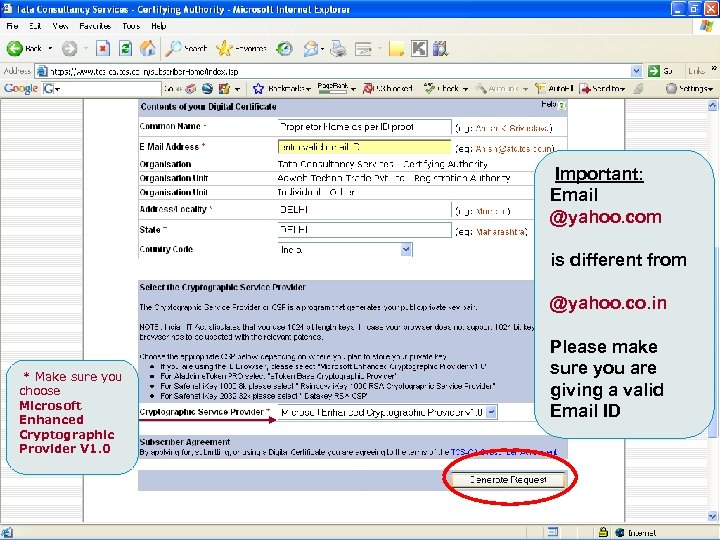
Task: Click the K toolbar icon
Action: point(419,48)
